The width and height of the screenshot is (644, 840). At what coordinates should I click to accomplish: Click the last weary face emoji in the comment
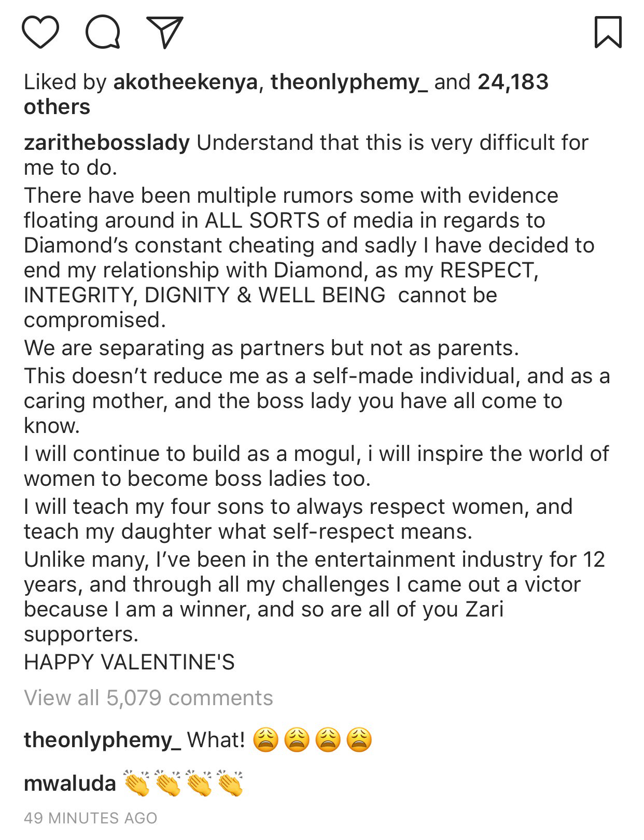point(359,740)
